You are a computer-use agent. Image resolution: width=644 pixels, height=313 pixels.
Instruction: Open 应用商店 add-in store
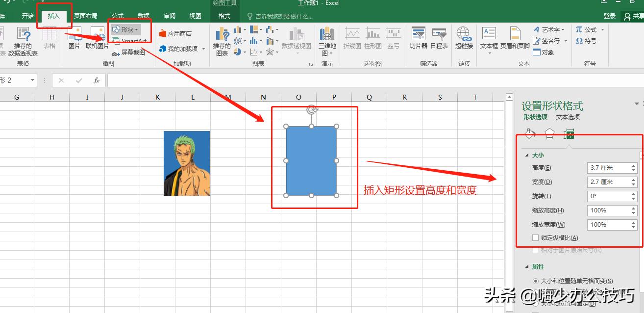(175, 34)
